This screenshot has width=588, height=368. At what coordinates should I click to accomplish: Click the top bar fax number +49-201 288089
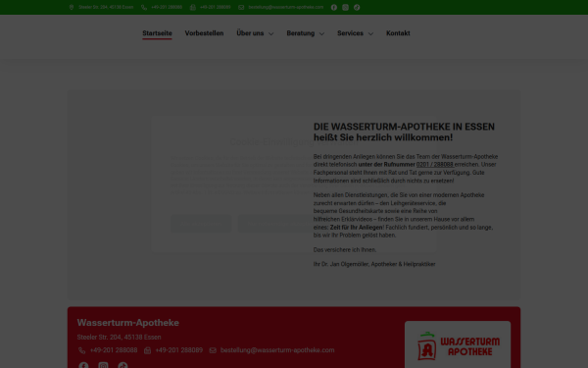pos(216,7)
